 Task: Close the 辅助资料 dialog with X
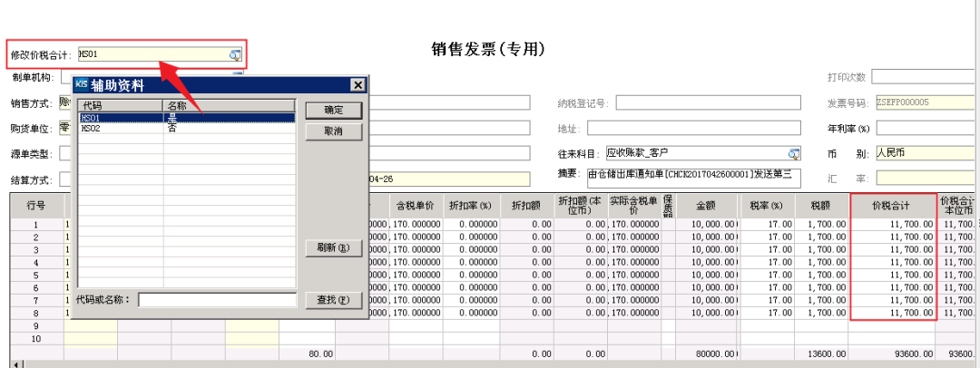(x=357, y=84)
